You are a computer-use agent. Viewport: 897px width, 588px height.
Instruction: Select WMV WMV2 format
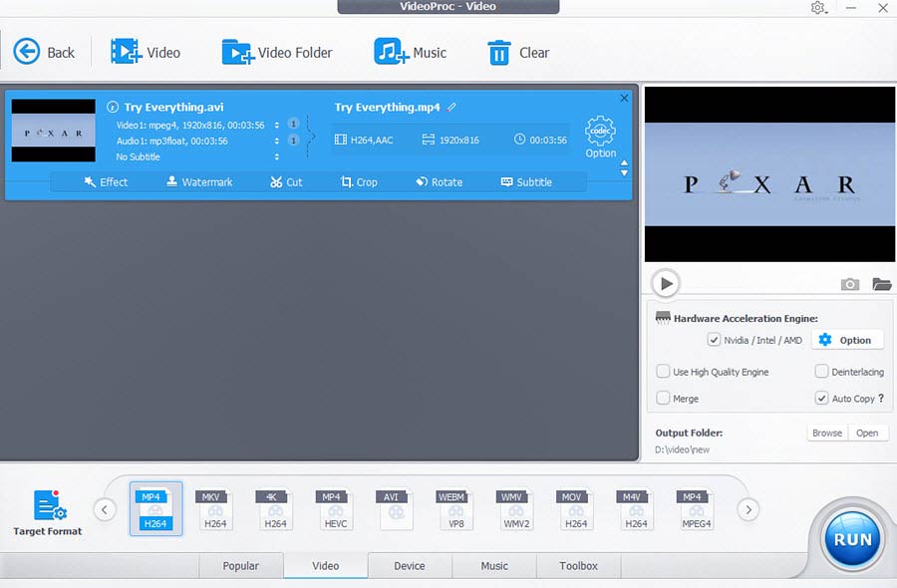click(516, 508)
